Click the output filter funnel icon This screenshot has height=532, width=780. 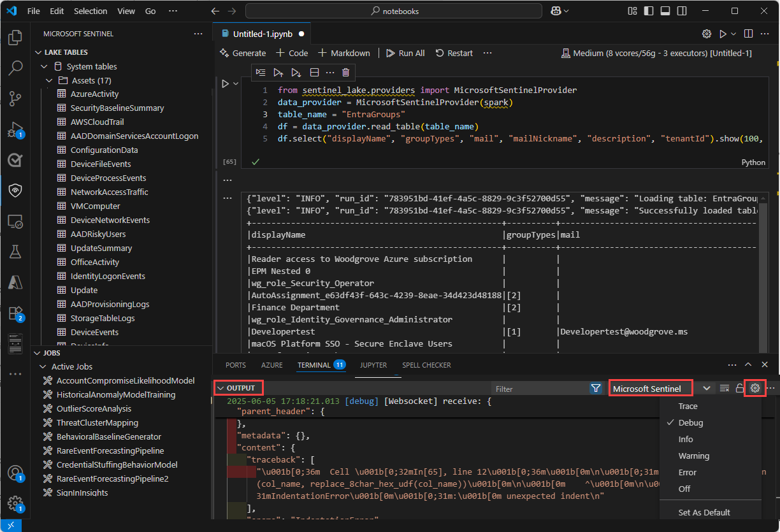coord(596,388)
